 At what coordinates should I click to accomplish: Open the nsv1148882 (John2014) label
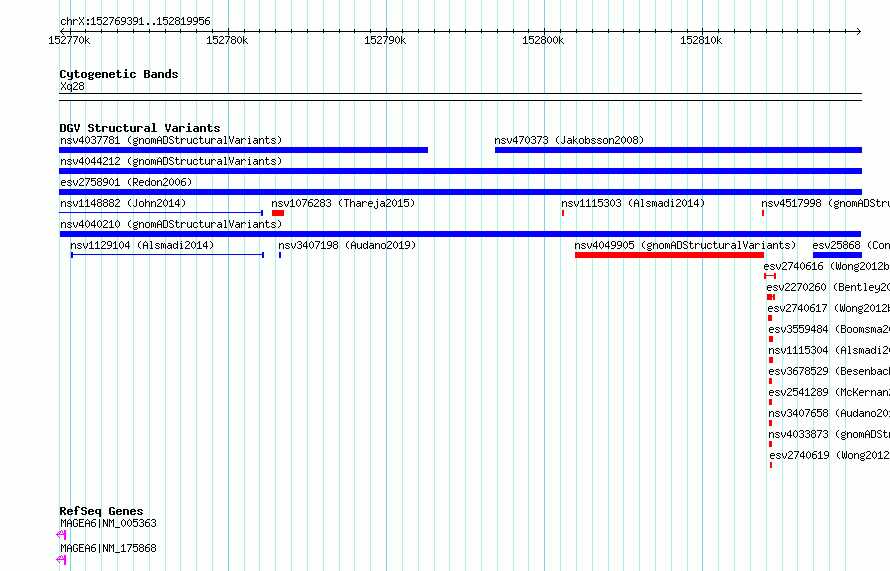click(123, 203)
